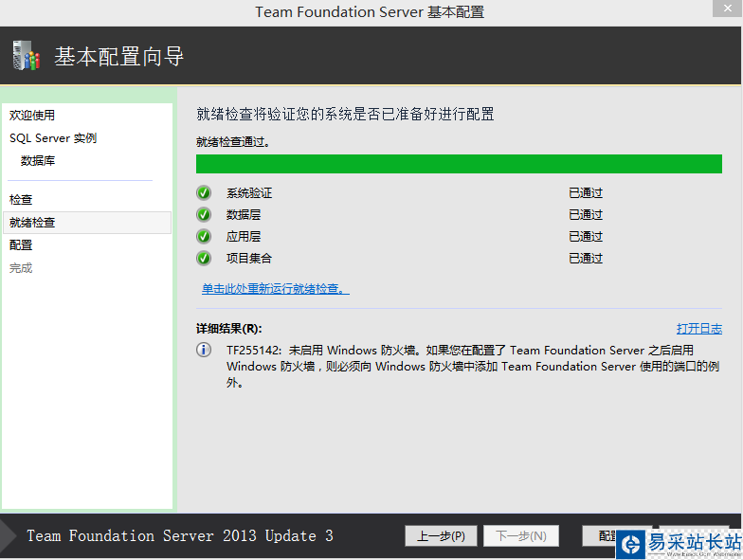Click the 系统验证 check row label
The width and height of the screenshot is (743, 560).
(x=249, y=193)
